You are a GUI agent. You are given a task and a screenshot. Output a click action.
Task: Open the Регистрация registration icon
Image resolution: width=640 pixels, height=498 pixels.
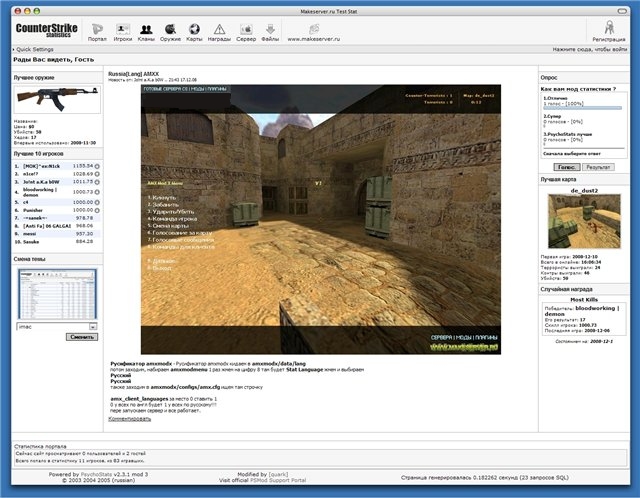609,31
